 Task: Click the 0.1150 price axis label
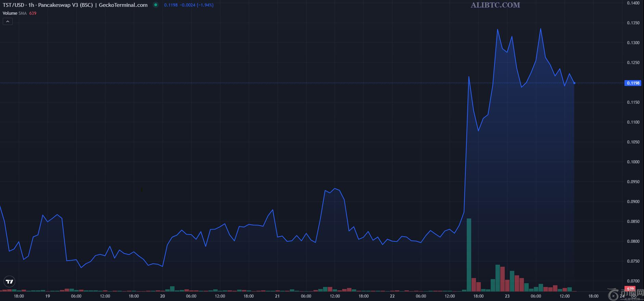(x=633, y=102)
